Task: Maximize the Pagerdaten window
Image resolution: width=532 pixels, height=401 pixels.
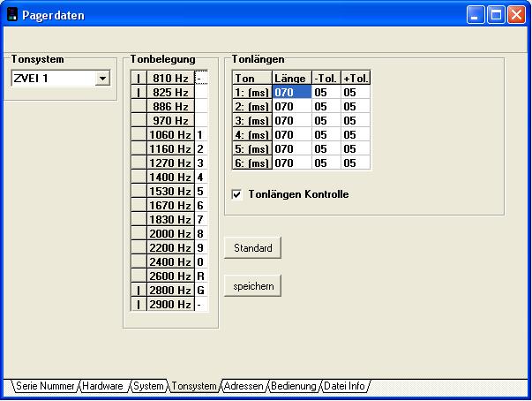Action: coord(496,15)
